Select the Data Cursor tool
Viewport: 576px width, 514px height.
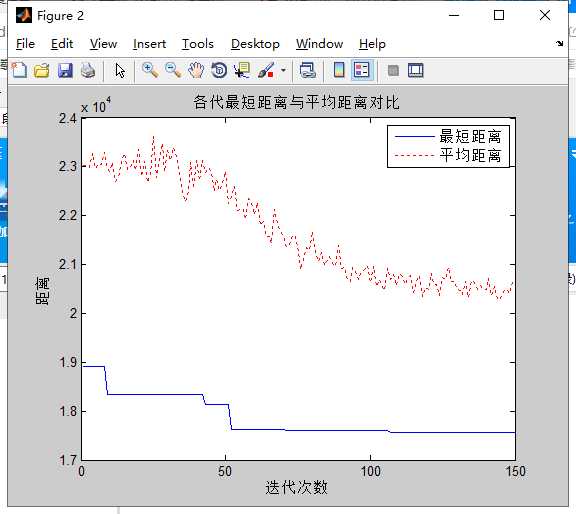pos(242,70)
